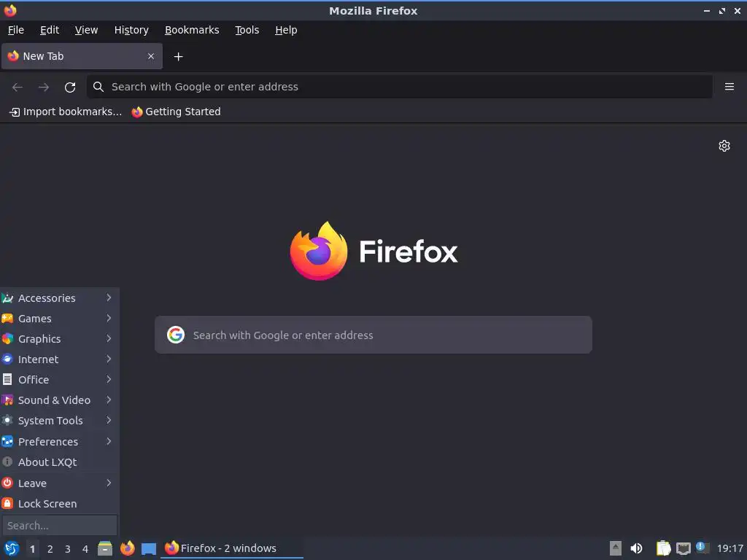Click the show desktop icon in taskbar
Viewport: 747px width, 560px height.
coord(149,548)
